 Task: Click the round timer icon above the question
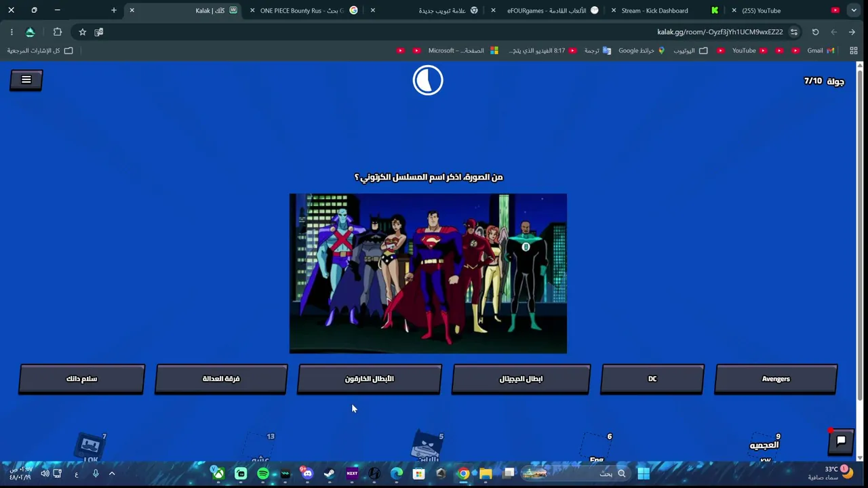click(428, 81)
